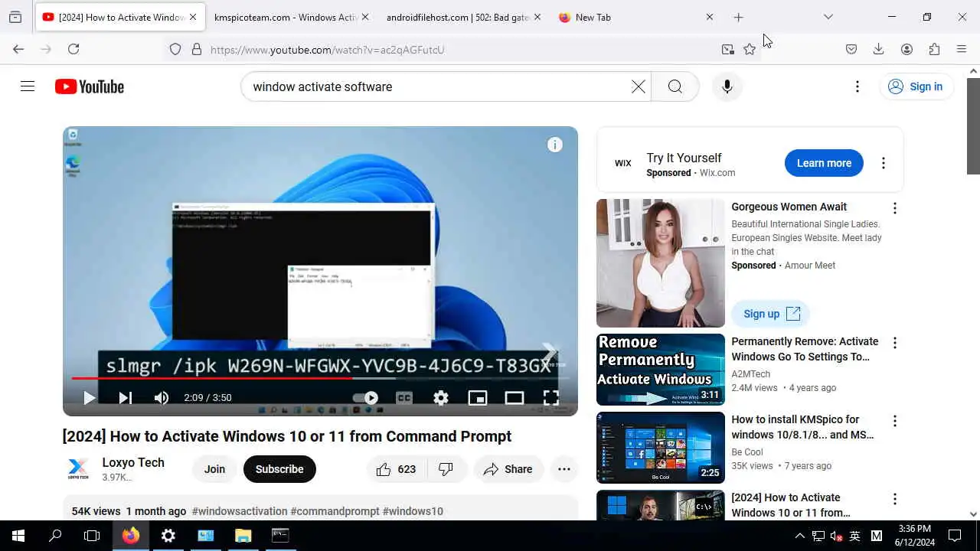
Task: Open tracking protection shield icon
Action: pos(175,49)
